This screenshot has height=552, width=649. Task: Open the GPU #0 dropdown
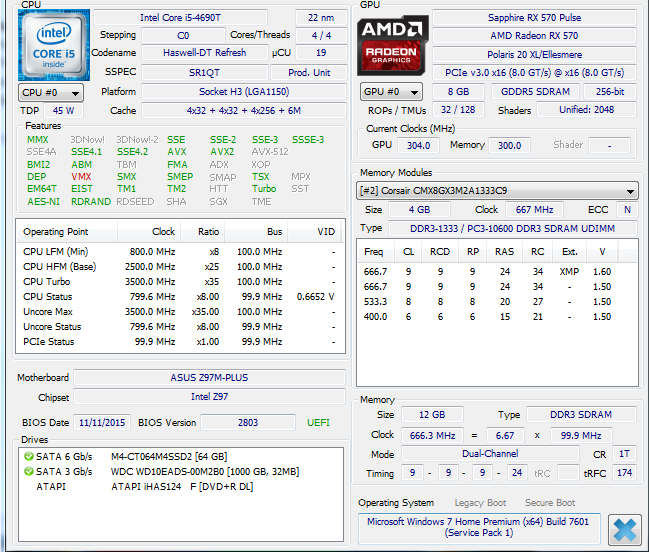[x=391, y=92]
